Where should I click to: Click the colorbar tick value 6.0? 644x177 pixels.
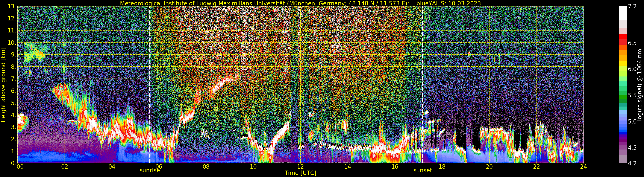632,69
